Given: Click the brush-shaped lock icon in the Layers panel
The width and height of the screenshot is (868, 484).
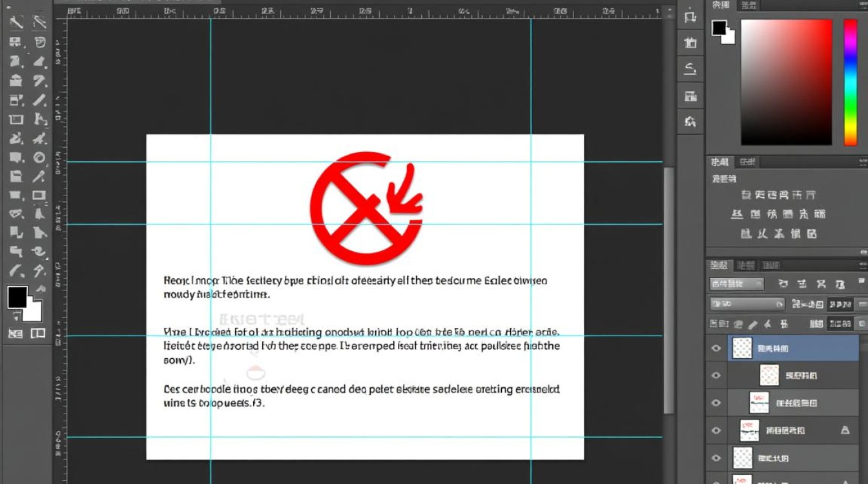Looking at the screenshot, I should pyautogui.click(x=752, y=324).
